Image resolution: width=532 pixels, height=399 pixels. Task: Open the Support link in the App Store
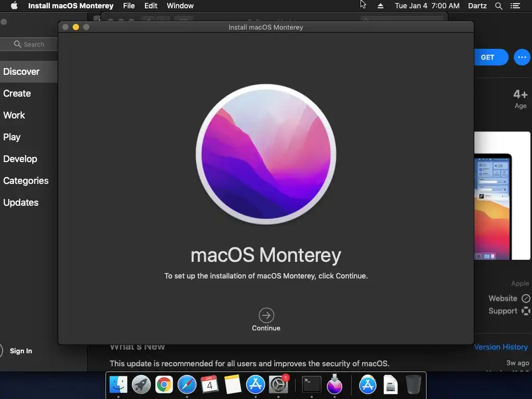tap(509, 311)
